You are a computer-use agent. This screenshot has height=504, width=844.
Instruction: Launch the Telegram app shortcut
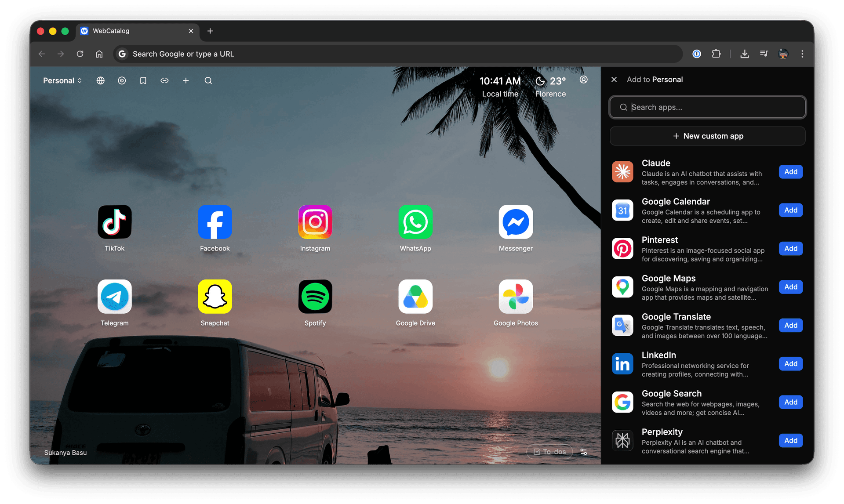point(114,297)
